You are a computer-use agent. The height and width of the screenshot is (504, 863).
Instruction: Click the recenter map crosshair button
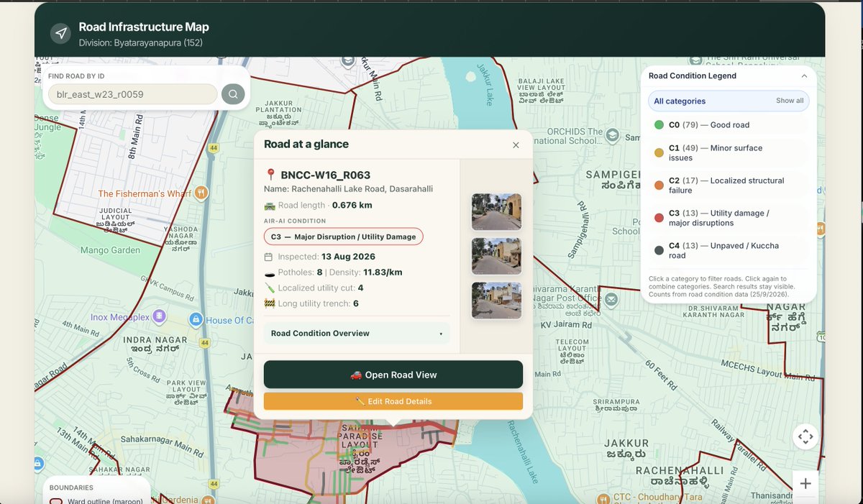tap(805, 436)
